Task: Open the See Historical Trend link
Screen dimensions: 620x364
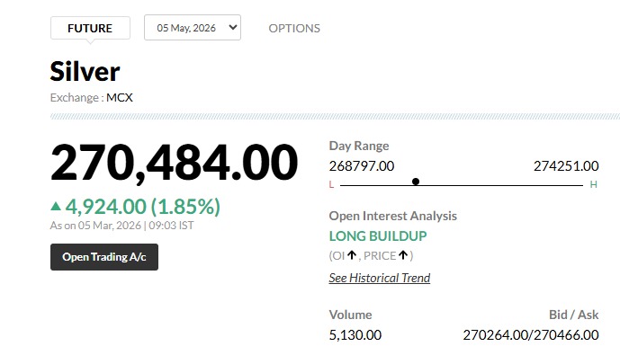Action: 380,278
